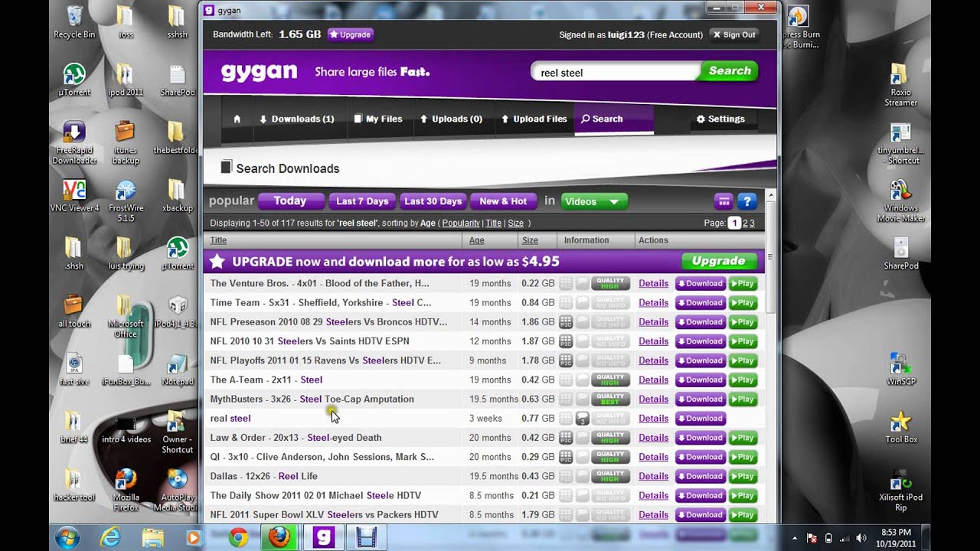Image resolution: width=980 pixels, height=551 pixels.
Task: Go to results page 2
Action: tap(744, 223)
